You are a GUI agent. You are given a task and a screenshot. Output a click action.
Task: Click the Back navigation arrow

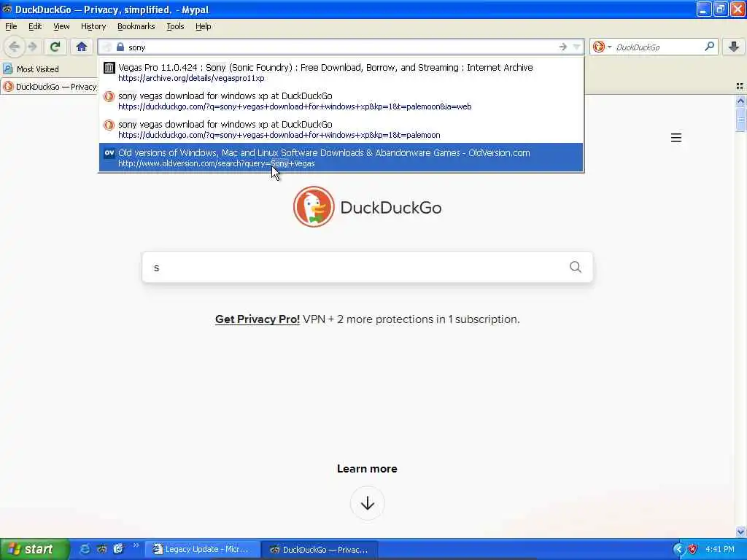[x=14, y=47]
